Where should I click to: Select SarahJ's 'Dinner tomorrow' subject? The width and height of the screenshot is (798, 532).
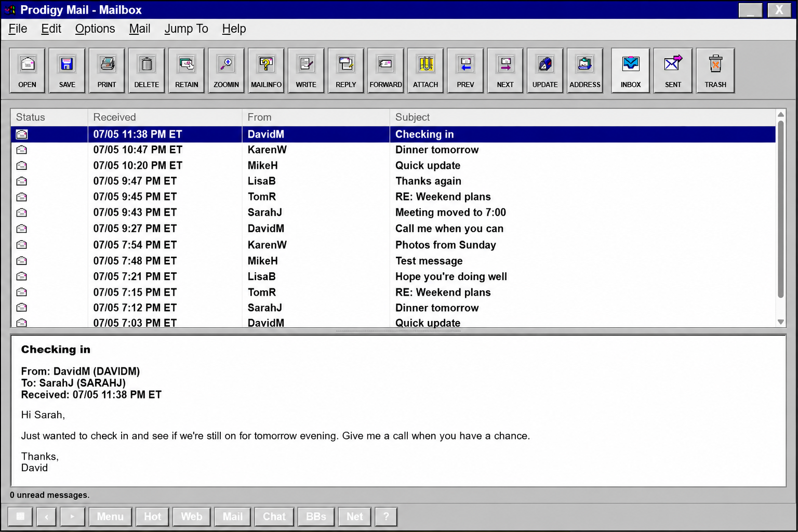(437, 308)
